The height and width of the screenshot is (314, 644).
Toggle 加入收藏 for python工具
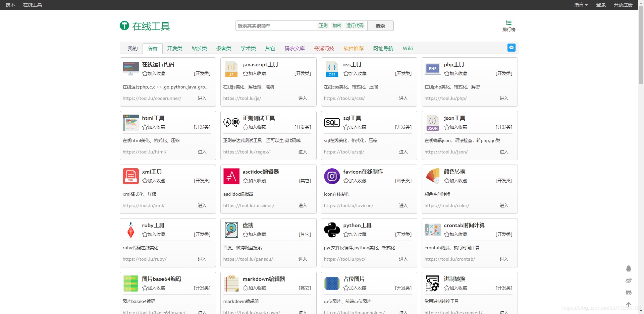[355, 235]
